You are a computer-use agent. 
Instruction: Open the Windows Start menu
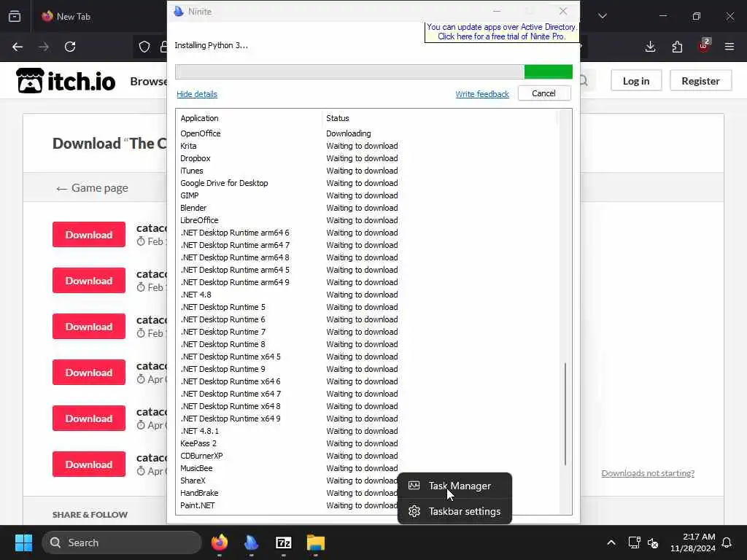pos(23,542)
